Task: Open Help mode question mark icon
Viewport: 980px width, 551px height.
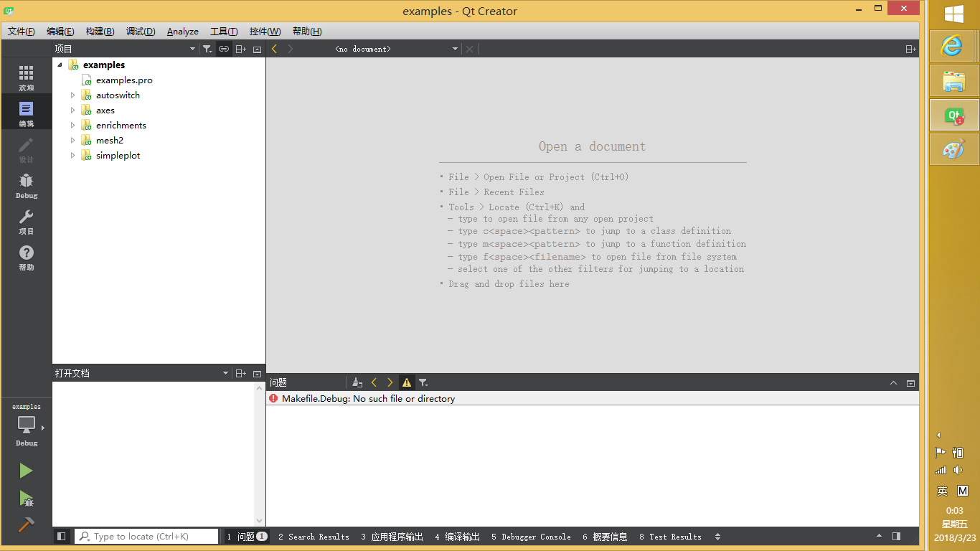Action: tap(26, 256)
